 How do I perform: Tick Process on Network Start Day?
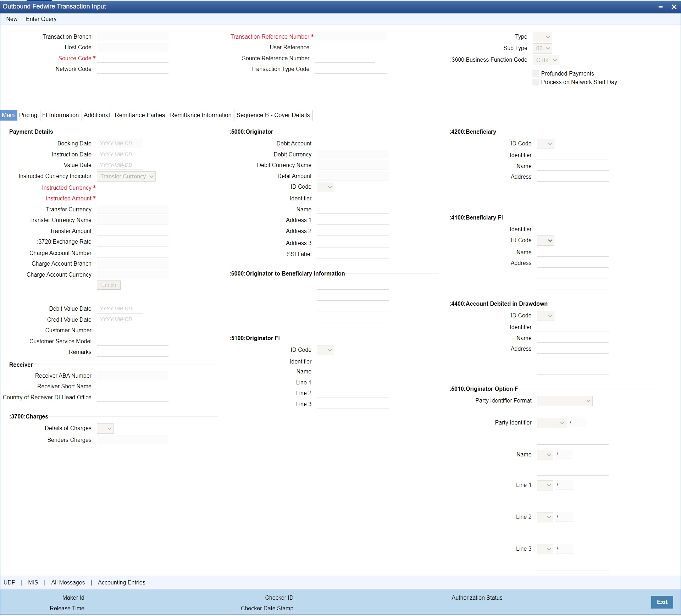536,82
